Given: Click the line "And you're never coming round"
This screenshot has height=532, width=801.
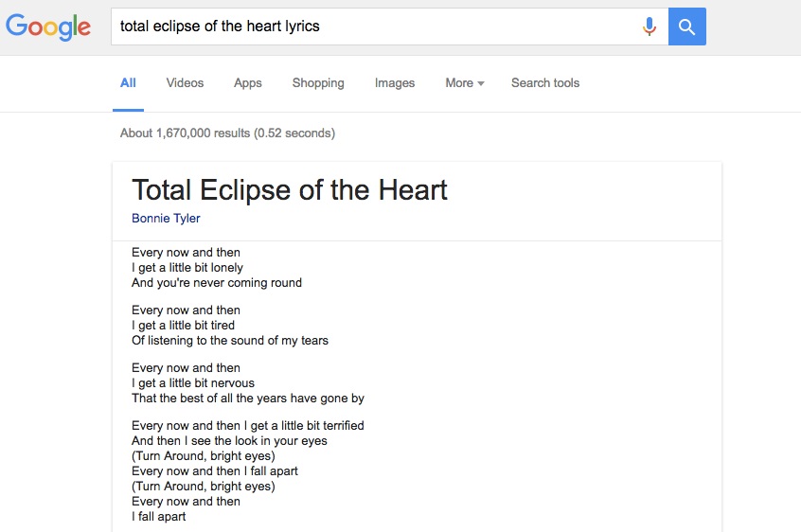Looking at the screenshot, I should (217, 283).
